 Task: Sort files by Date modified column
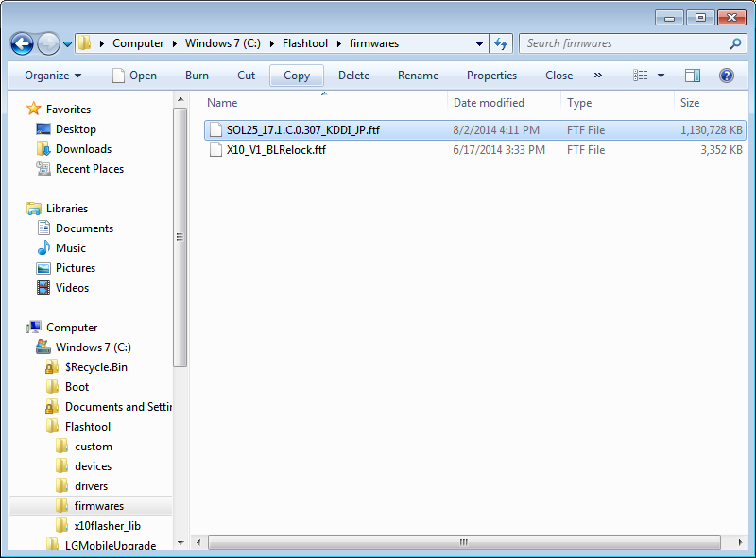click(x=489, y=103)
